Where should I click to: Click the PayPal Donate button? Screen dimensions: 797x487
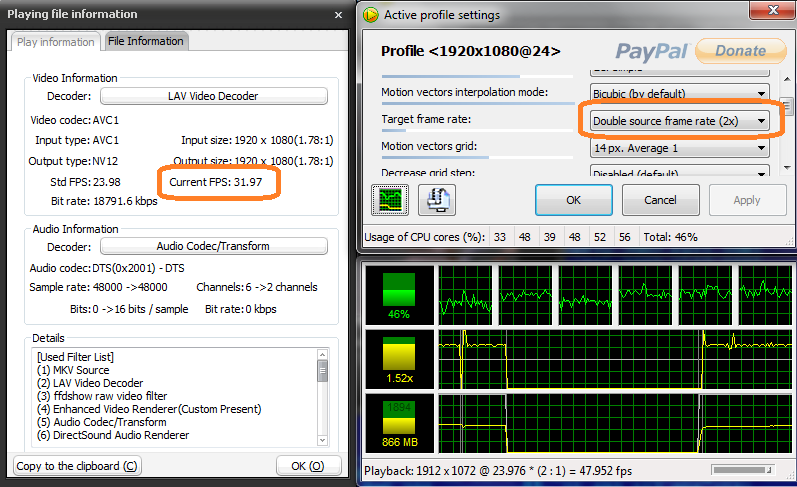pos(740,50)
